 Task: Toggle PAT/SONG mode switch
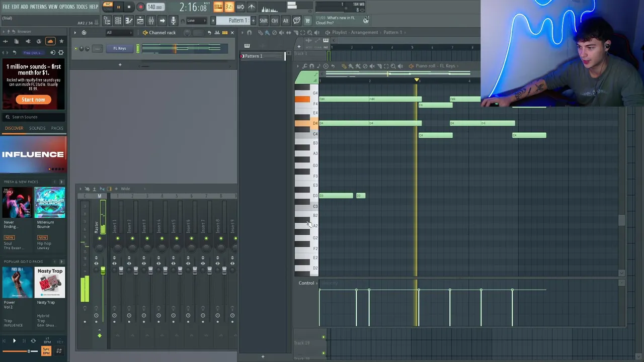[108, 7]
